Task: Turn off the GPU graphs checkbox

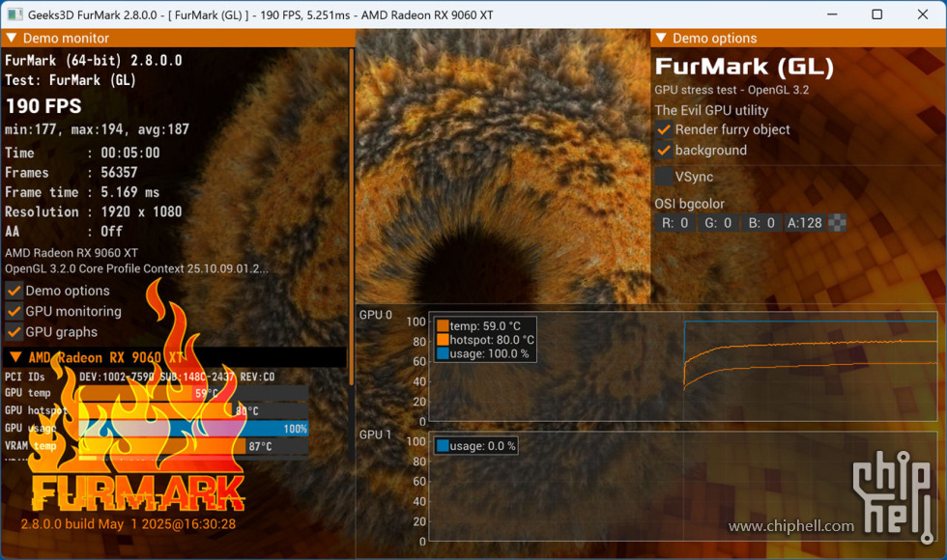Action: (x=14, y=332)
